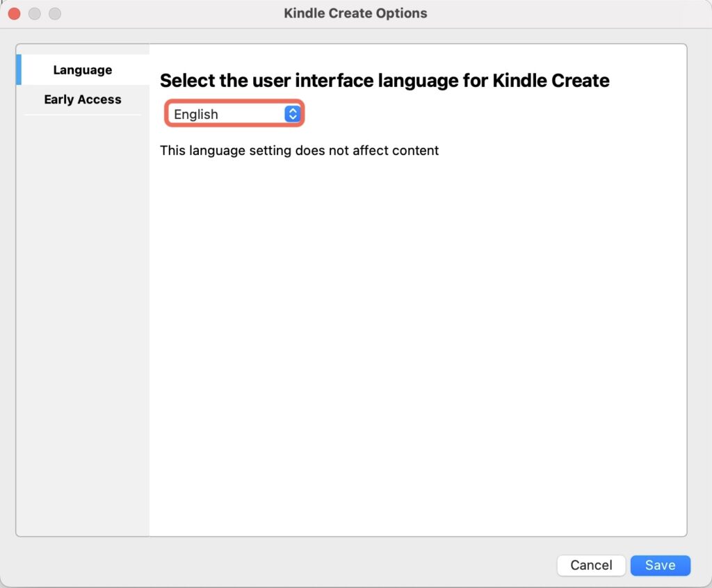Click empty sidebar area below Early Access
The height and width of the screenshot is (588, 712).
[x=82, y=313]
